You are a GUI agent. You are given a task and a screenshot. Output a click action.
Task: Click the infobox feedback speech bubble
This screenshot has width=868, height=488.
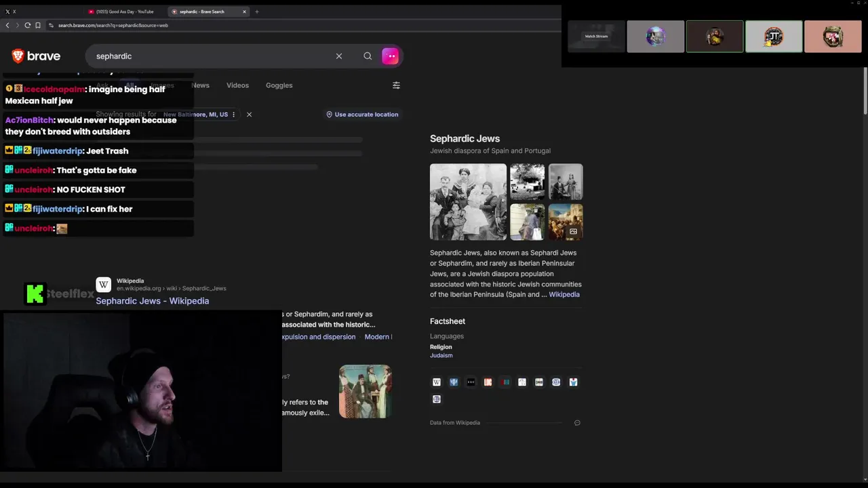(577, 423)
